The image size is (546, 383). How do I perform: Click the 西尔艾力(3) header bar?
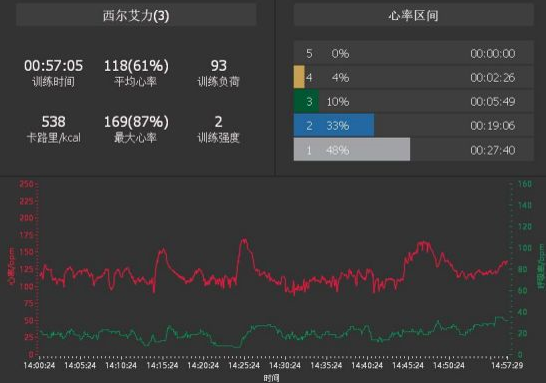(136, 15)
